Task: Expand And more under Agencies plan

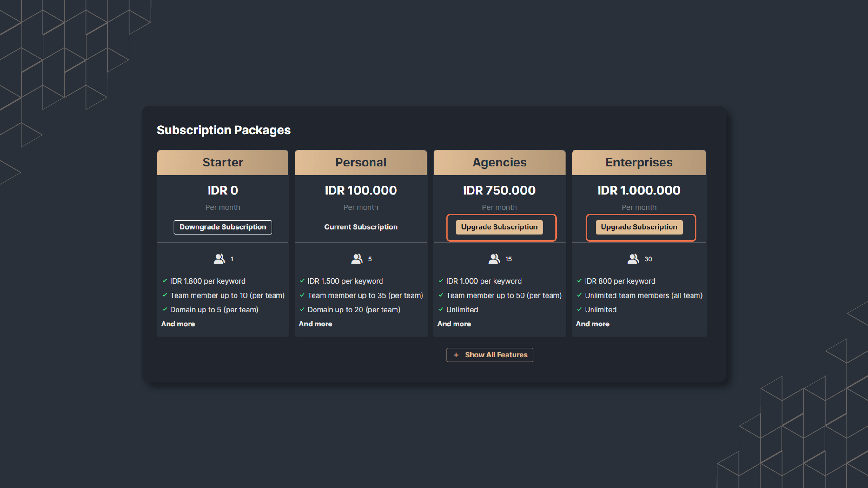Action: [454, 324]
